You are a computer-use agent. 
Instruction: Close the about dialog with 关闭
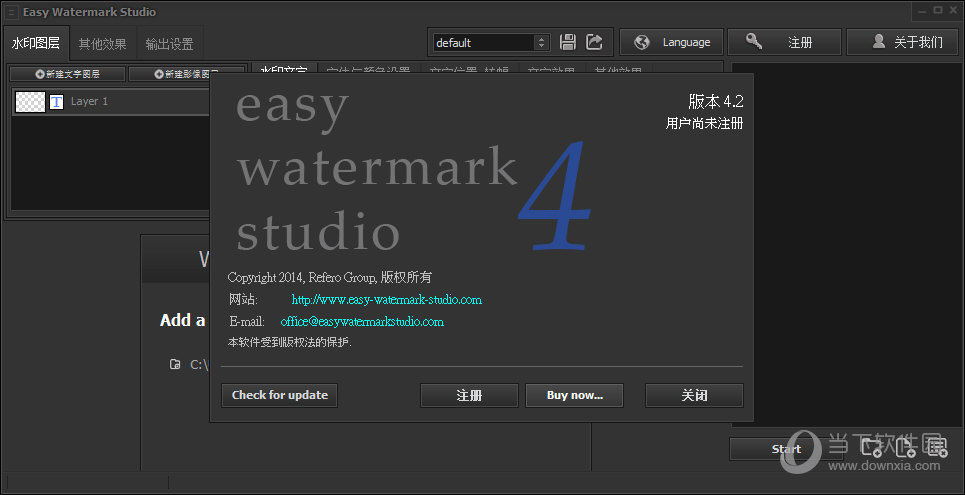(694, 395)
